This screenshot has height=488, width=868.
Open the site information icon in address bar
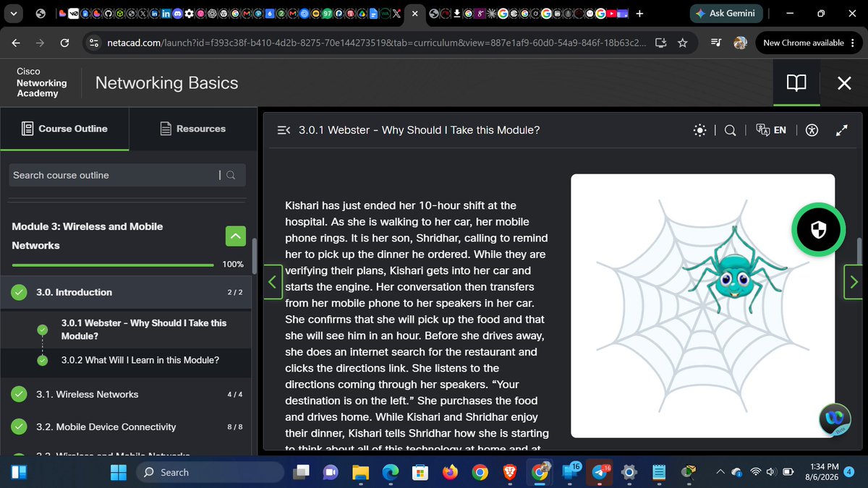tap(93, 43)
